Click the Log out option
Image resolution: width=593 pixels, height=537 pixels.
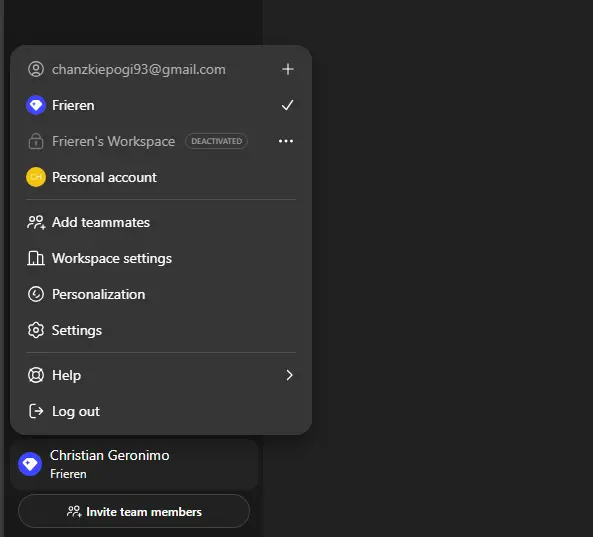[161, 411]
